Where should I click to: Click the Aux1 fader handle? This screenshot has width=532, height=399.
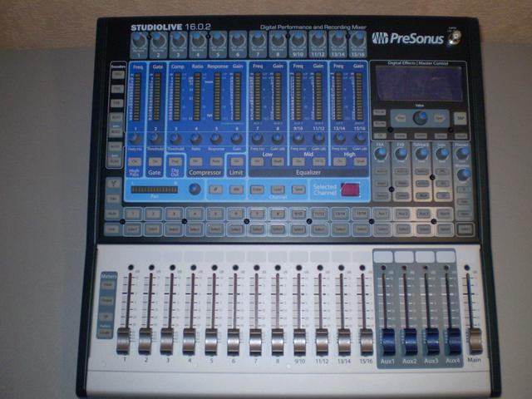(387, 341)
